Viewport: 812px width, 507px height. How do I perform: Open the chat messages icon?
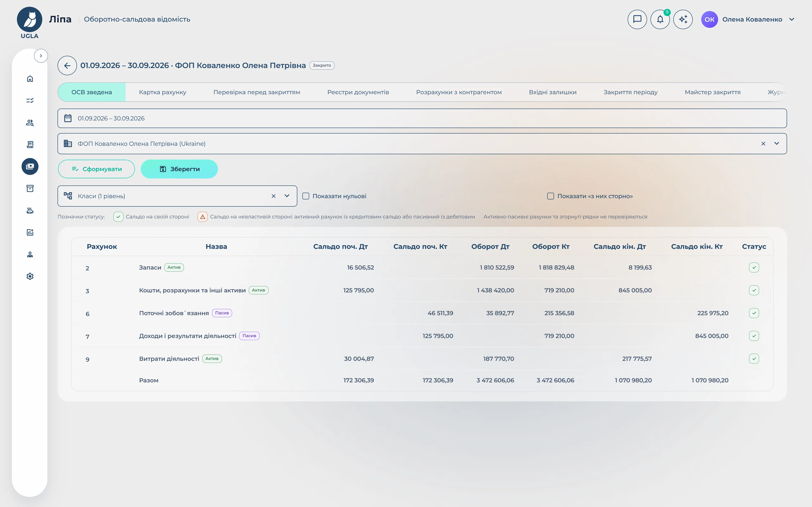pyautogui.click(x=637, y=19)
